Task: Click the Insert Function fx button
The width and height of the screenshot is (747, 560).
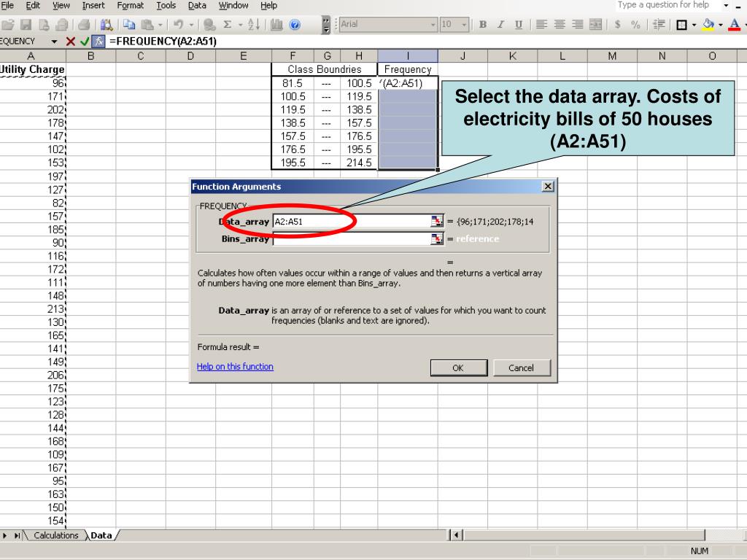Action: [x=98, y=41]
